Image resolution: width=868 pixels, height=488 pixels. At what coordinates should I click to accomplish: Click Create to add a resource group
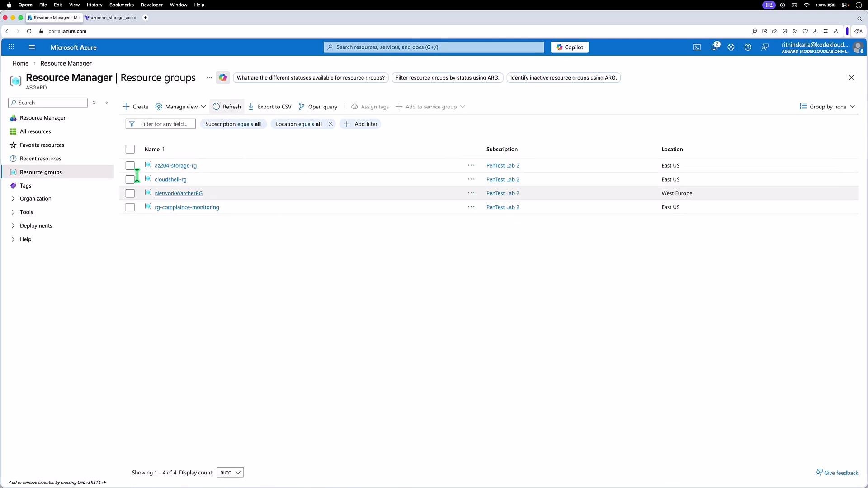[x=136, y=107]
